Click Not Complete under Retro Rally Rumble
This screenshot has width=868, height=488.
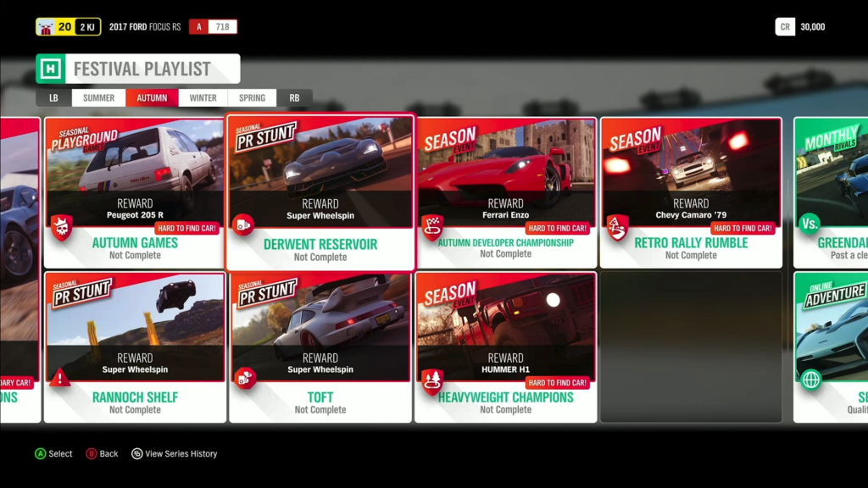pyautogui.click(x=691, y=255)
